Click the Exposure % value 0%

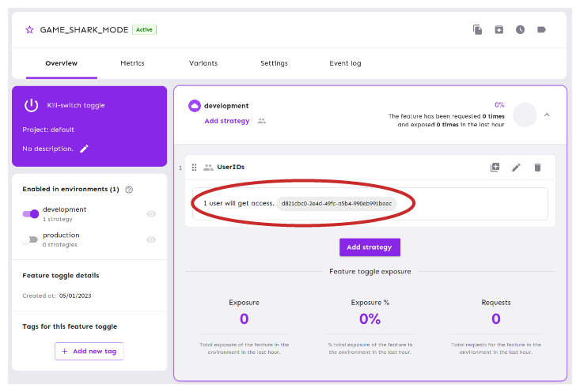coord(370,318)
